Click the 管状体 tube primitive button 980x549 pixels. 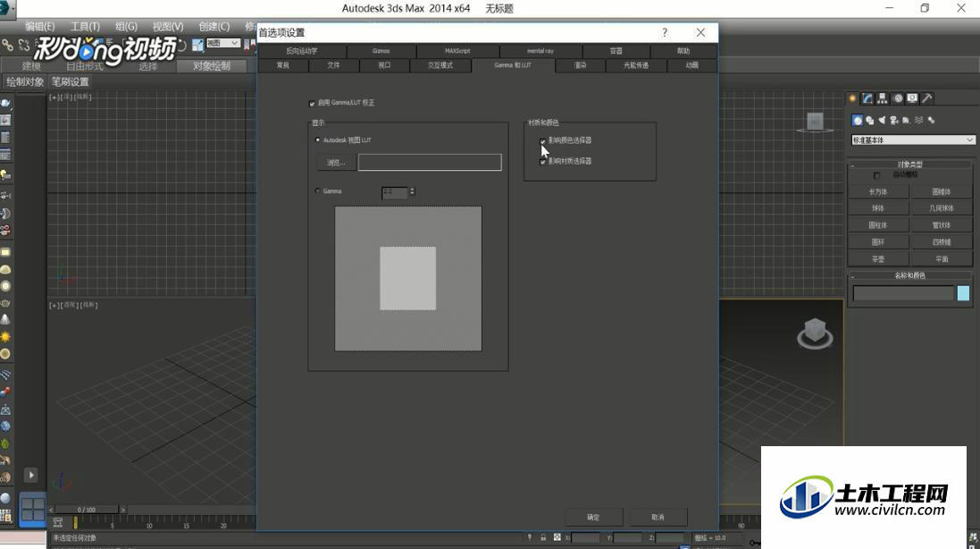click(942, 225)
